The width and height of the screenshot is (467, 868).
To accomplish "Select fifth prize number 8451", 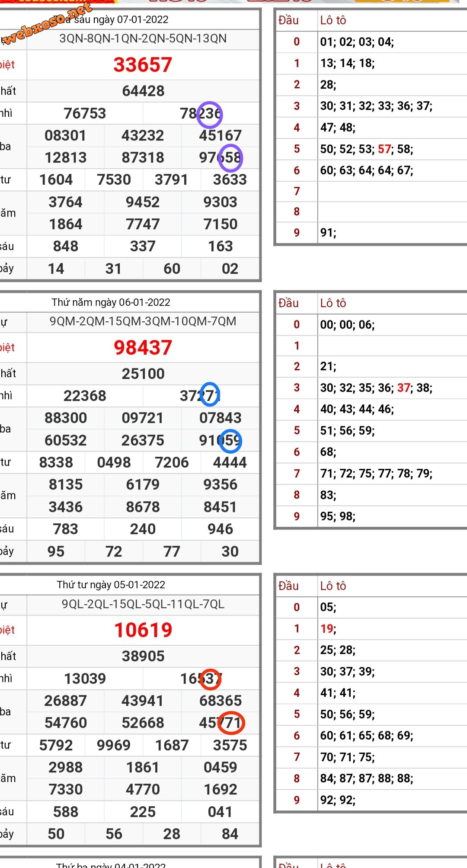I will [x=221, y=507].
